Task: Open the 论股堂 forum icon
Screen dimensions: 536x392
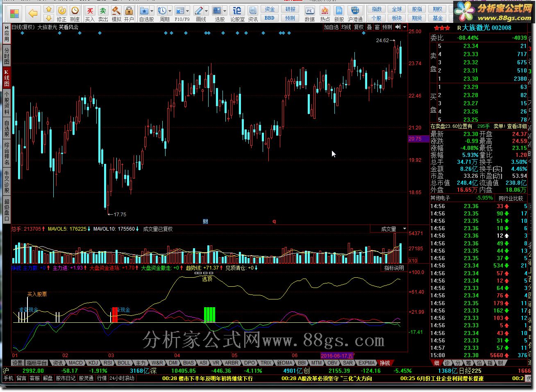Action: point(237,14)
